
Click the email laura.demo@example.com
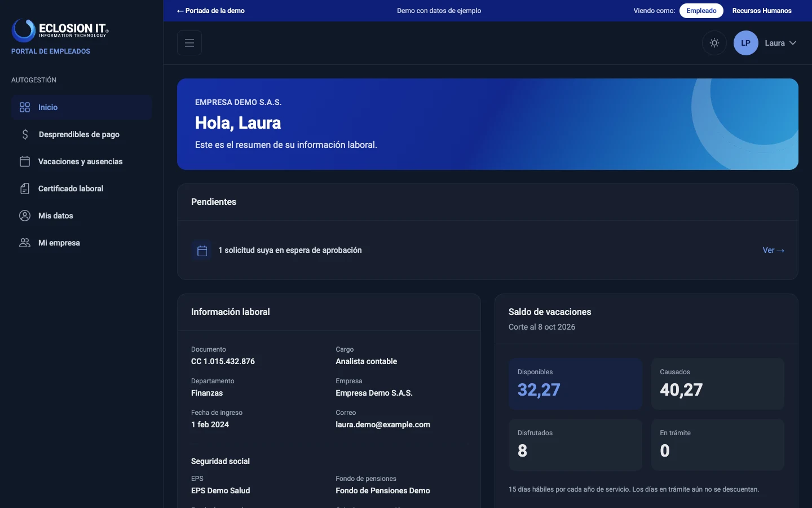(383, 424)
